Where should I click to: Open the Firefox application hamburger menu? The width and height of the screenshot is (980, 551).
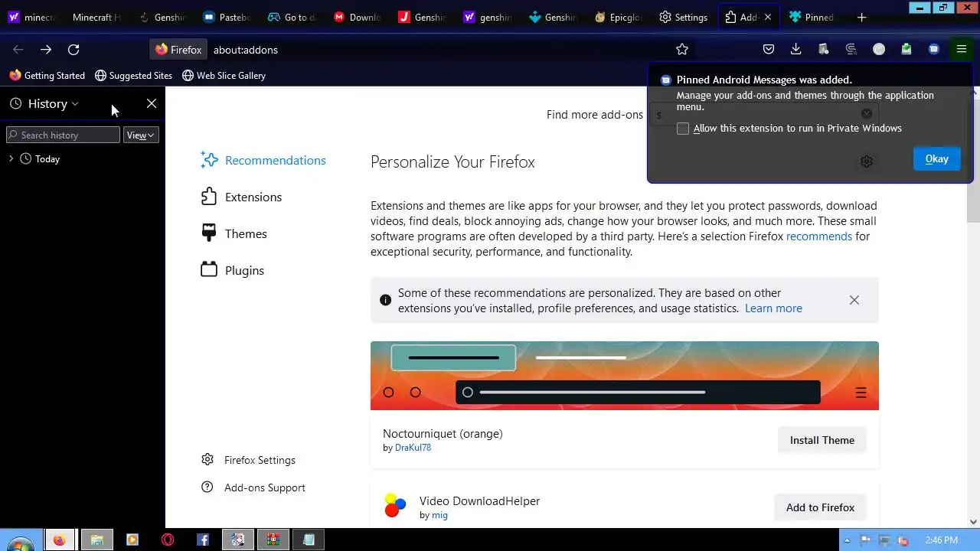962,49
